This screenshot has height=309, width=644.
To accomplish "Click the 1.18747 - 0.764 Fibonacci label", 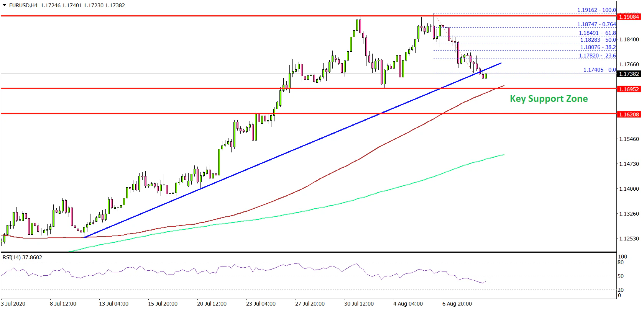I will [596, 24].
